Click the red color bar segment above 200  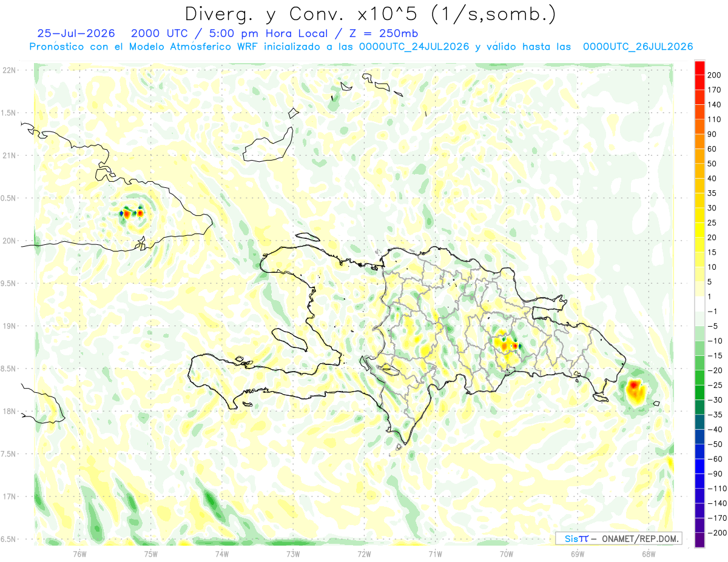699,67
